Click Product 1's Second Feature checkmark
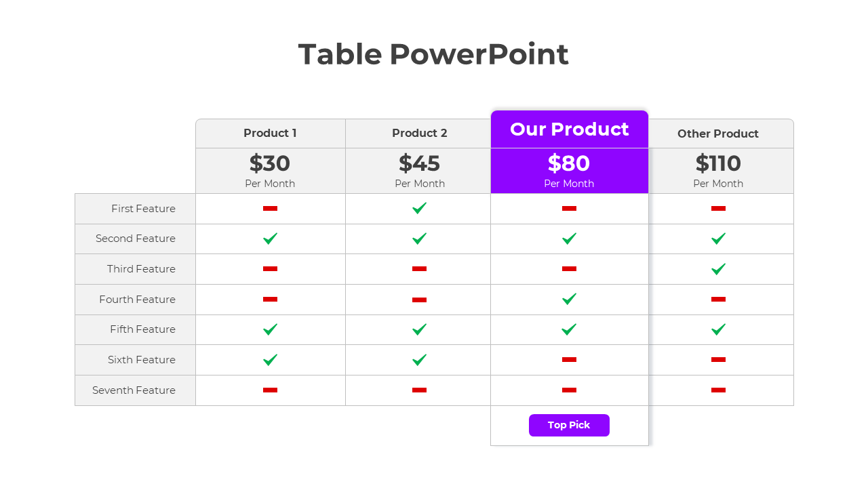The height and width of the screenshot is (488, 868). [x=270, y=239]
